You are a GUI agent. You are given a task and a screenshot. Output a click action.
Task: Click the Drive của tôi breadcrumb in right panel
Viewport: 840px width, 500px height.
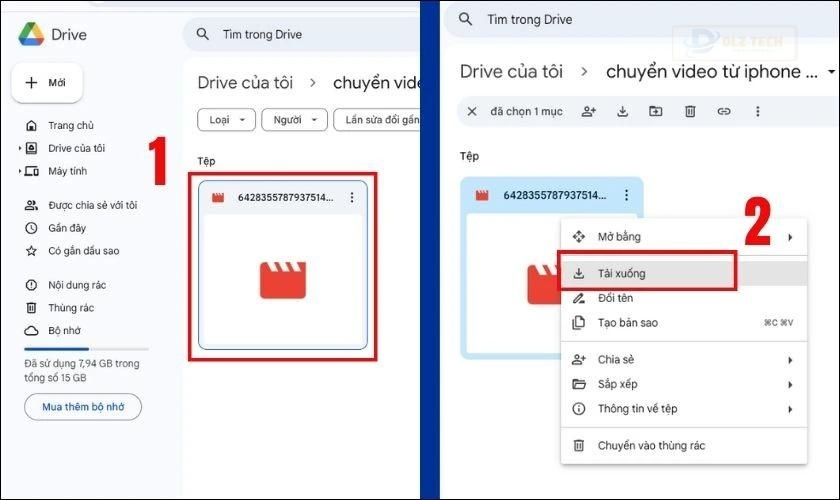(511, 71)
